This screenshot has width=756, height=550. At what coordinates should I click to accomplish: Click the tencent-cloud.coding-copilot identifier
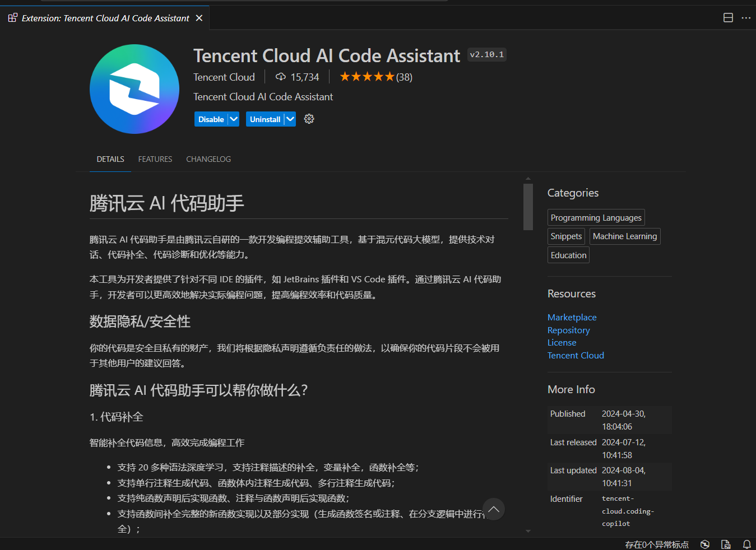tap(628, 511)
